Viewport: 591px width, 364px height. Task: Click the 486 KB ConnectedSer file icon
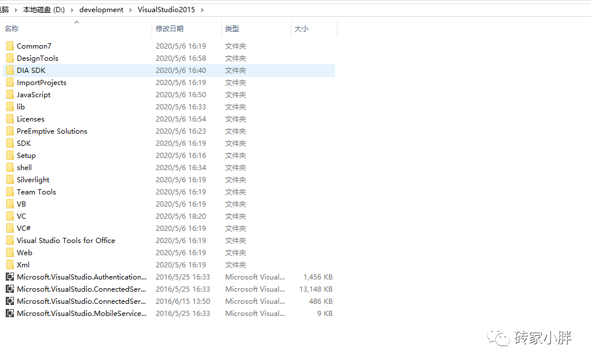(x=10, y=301)
